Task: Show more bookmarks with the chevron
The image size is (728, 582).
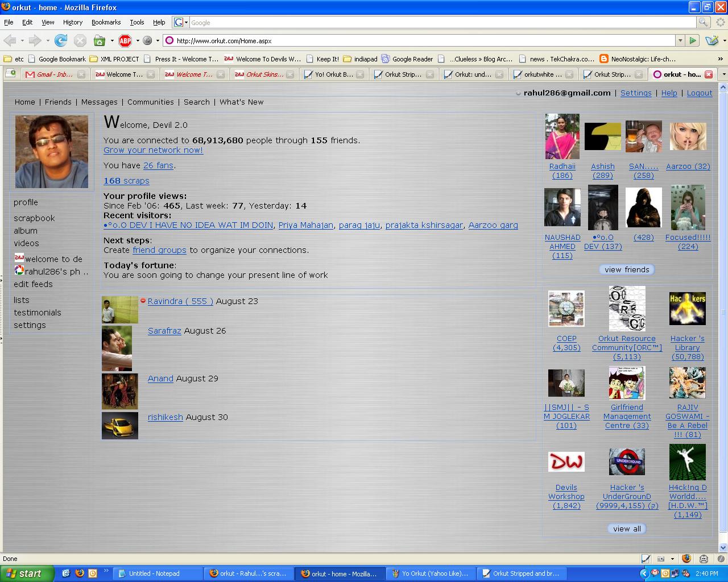Action: [721, 59]
